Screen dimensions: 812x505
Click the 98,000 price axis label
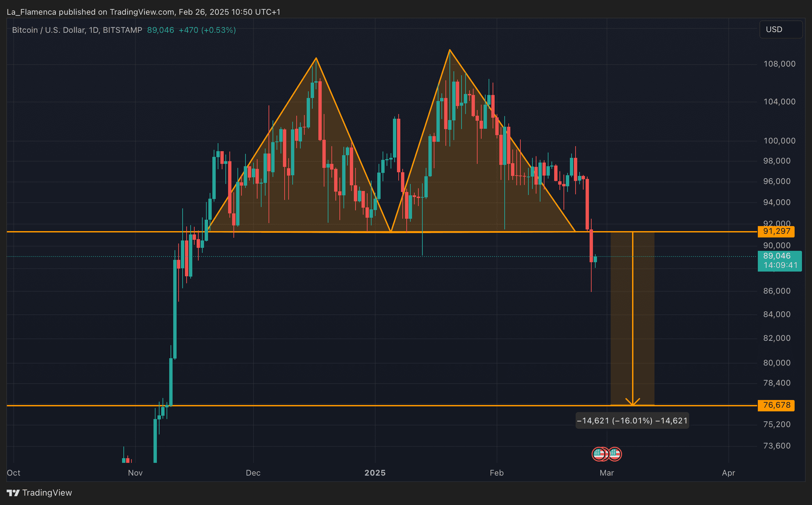point(777,161)
